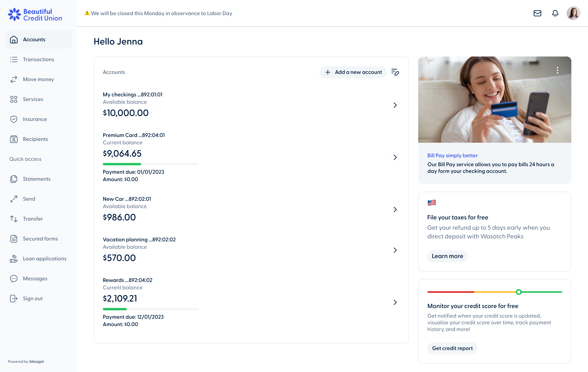The height and width of the screenshot is (372, 588).
Task: Open Statements in quick access
Action: pos(37,179)
